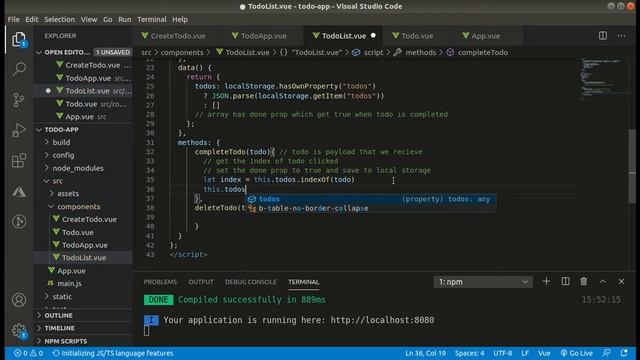Open the editor More Actions menu
This screenshot has width=640, height=360.
[x=621, y=36]
